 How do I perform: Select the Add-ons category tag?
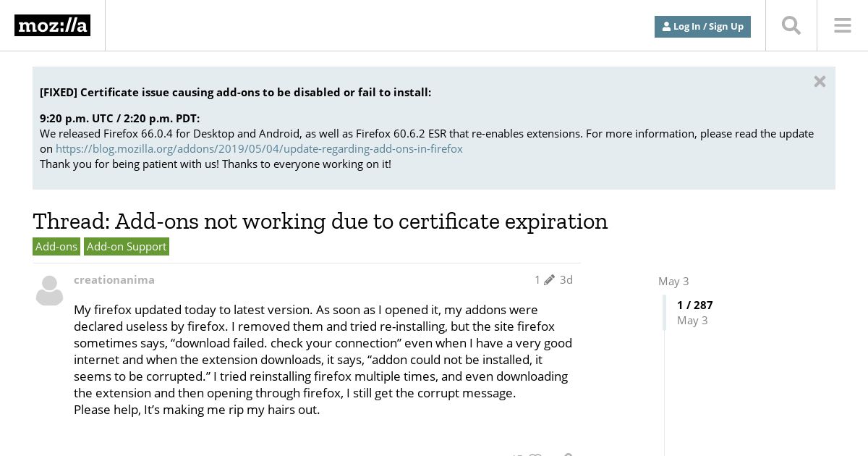point(56,246)
